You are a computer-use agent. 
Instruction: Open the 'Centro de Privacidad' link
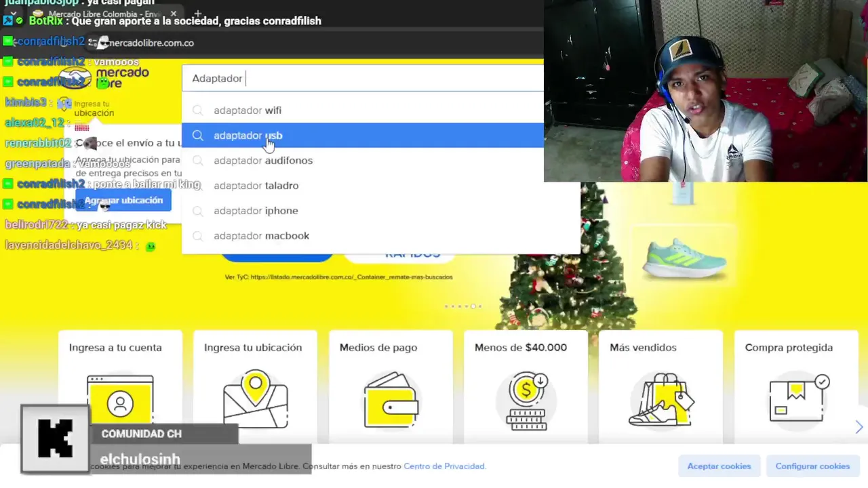[x=444, y=466]
